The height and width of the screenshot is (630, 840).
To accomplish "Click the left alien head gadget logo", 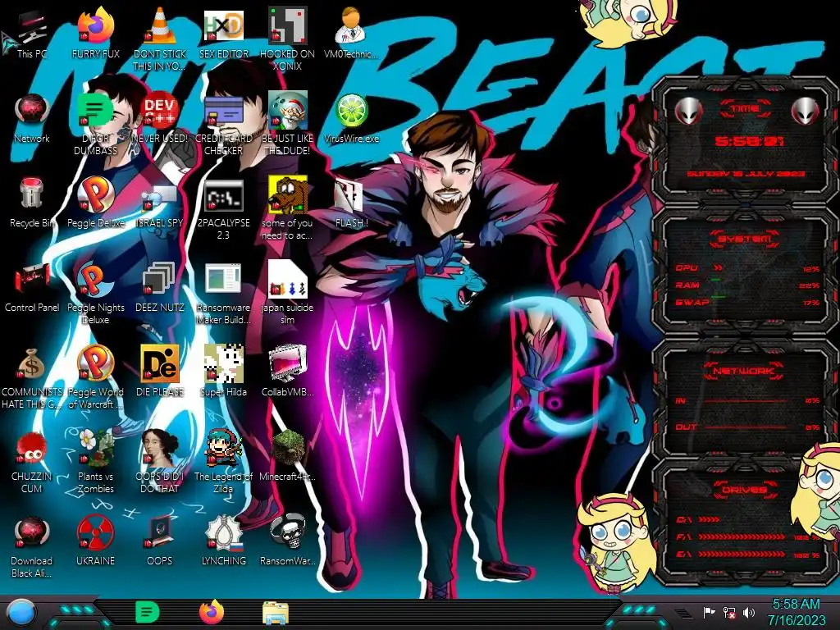I will [688, 111].
